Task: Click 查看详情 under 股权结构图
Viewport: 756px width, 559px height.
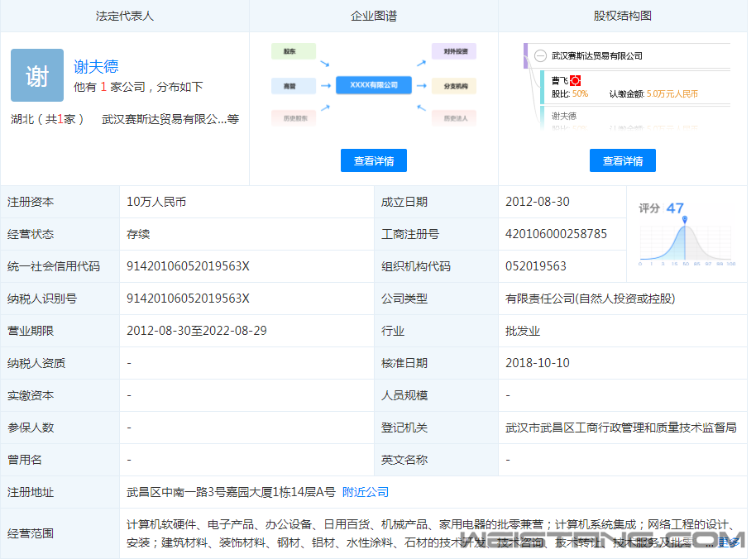Action: tap(622, 161)
